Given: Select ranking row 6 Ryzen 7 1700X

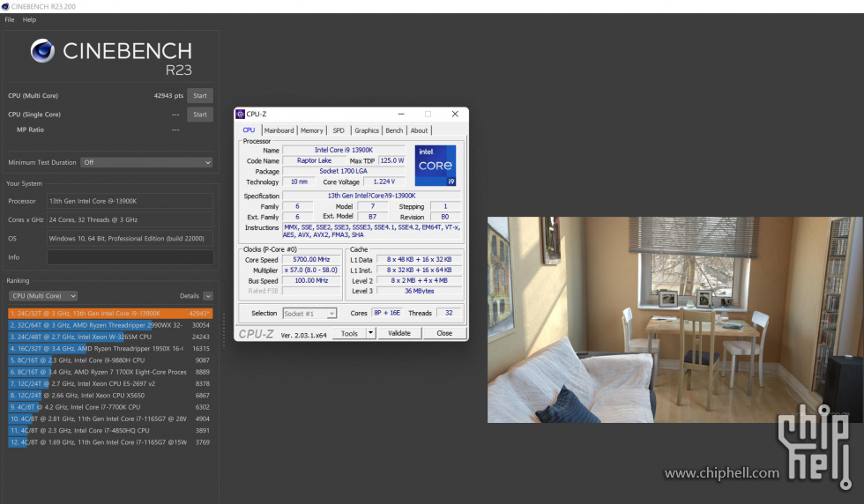Looking at the screenshot, I should [110, 372].
